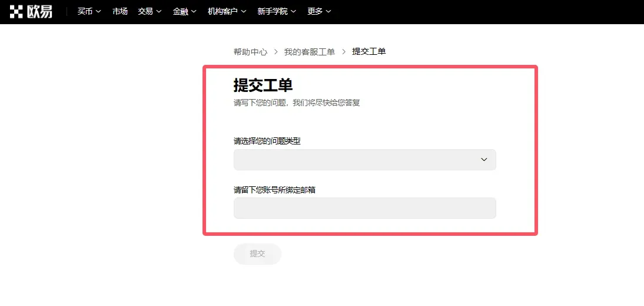Image resolution: width=644 pixels, height=306 pixels.
Task: Open the 新手学院 menu
Action: pyautogui.click(x=277, y=12)
